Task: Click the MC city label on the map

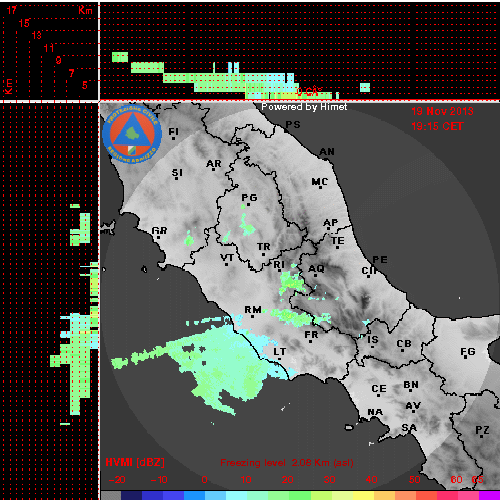Action: coord(320,182)
